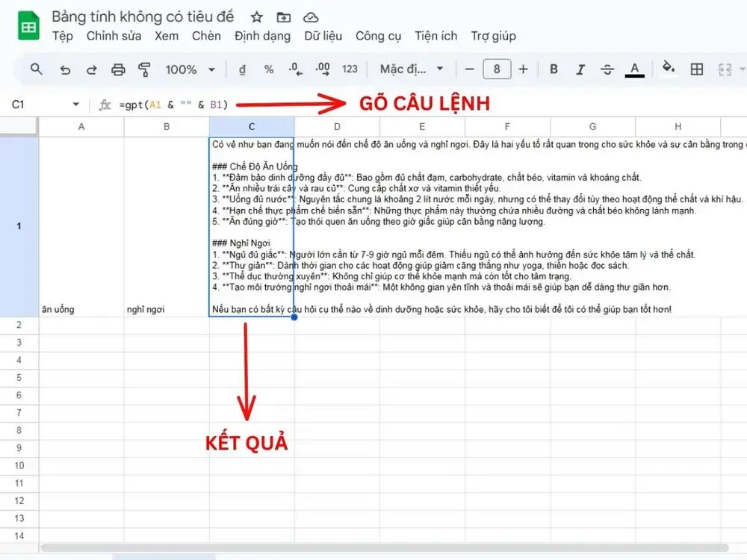This screenshot has height=560, width=747.
Task: Select row 2 header
Action: pyautogui.click(x=19, y=326)
